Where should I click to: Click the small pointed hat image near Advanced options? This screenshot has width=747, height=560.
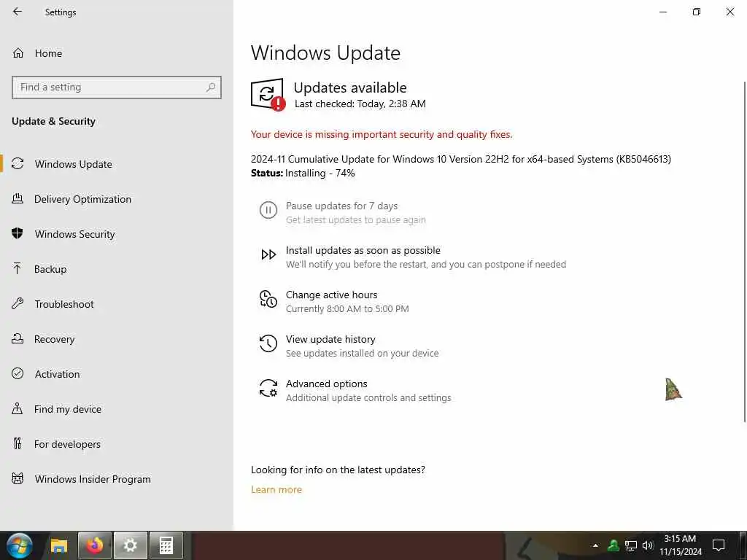(x=673, y=389)
